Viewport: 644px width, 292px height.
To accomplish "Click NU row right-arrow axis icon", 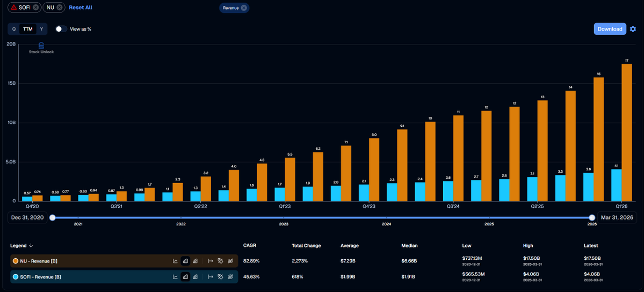I will coord(211,261).
